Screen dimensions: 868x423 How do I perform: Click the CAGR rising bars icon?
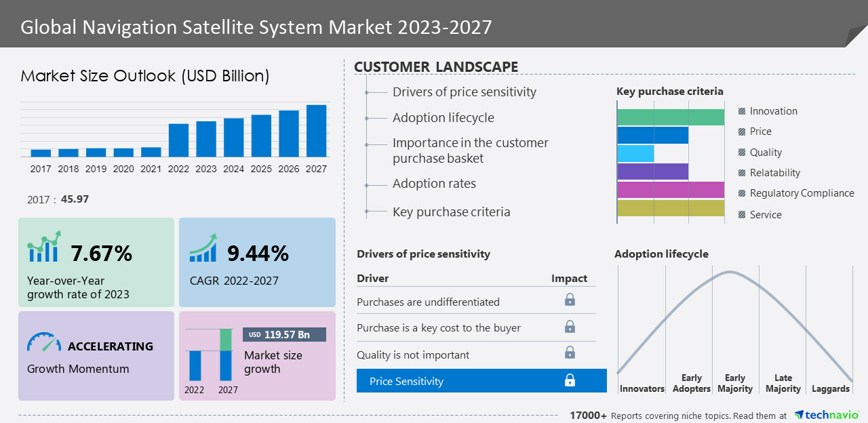click(x=203, y=248)
